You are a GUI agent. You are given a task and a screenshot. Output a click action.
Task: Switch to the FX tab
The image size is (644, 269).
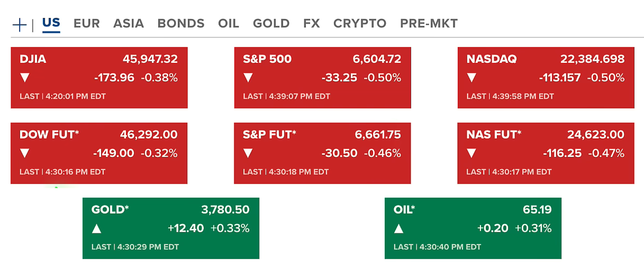[311, 24]
